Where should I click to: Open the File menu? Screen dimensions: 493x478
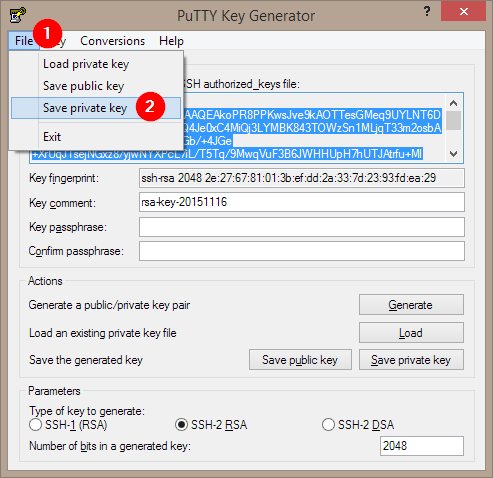tap(24, 41)
